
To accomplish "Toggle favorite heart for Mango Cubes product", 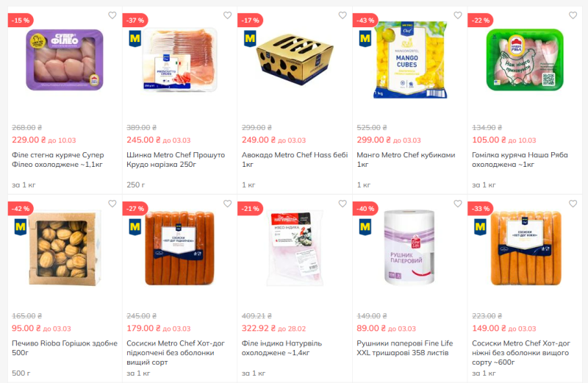I will coord(457,15).
